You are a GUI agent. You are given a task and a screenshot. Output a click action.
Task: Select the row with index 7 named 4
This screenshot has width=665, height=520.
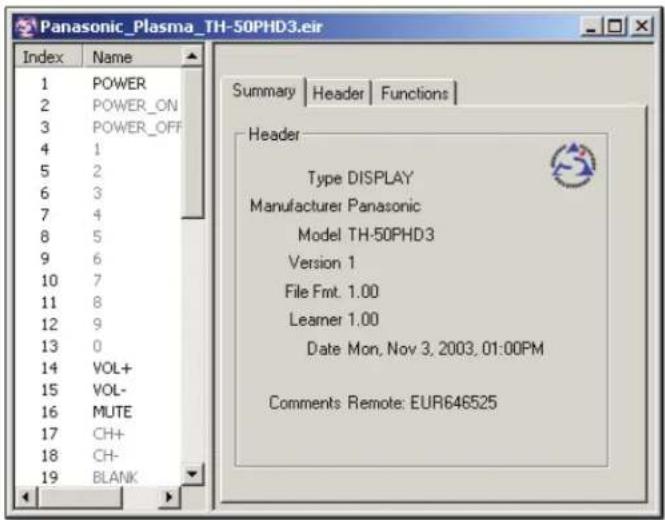98,215
